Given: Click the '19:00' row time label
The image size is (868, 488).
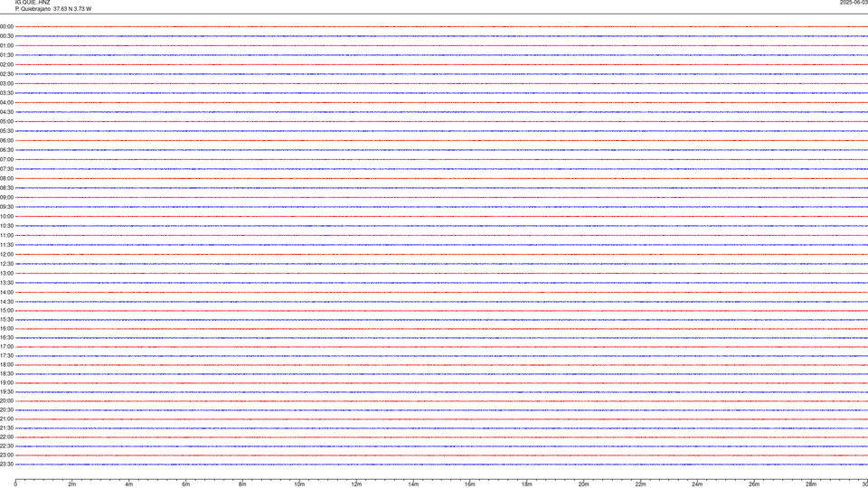Looking at the screenshot, I should coord(6,383).
